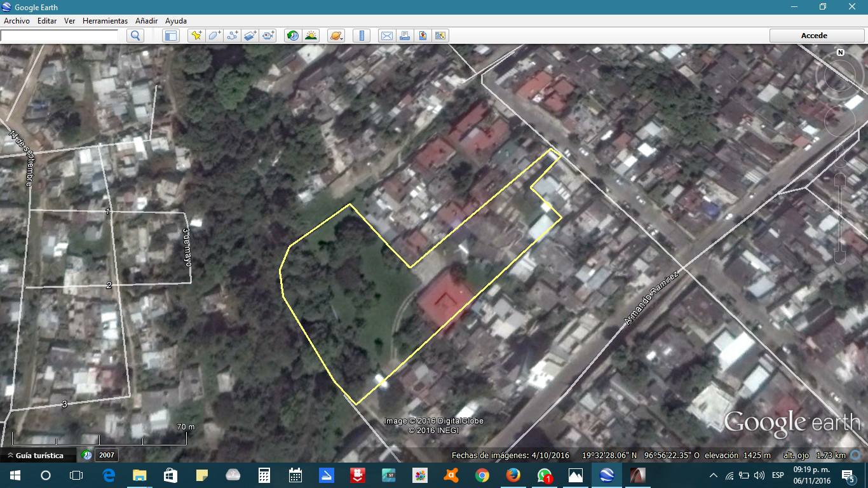
Task: Click the 2007 imagery date marker
Action: [x=107, y=454]
